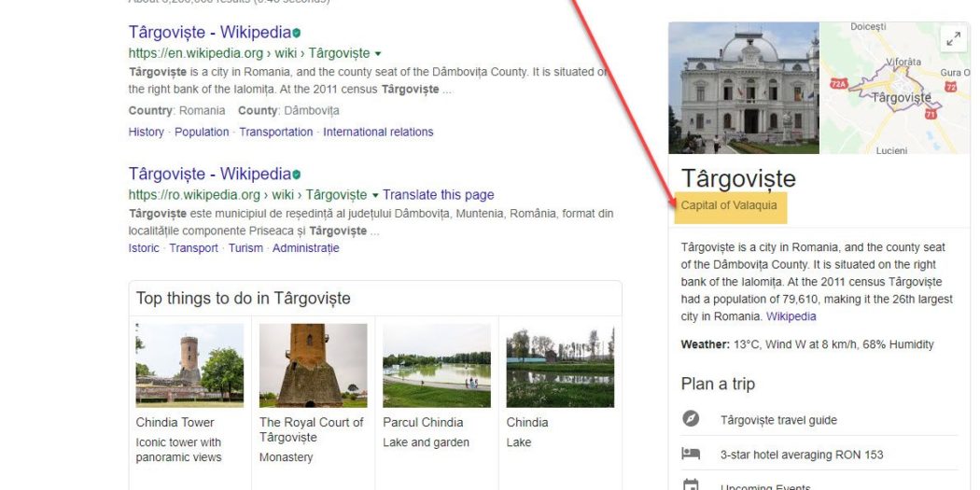
Task: Click the hotel bed icon
Action: 691,455
